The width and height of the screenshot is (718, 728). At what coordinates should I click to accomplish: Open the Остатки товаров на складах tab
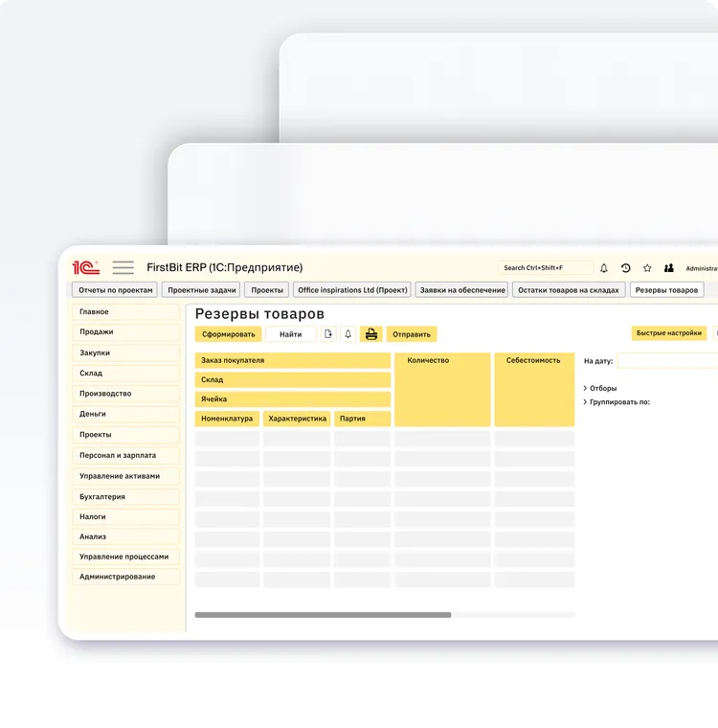569,290
